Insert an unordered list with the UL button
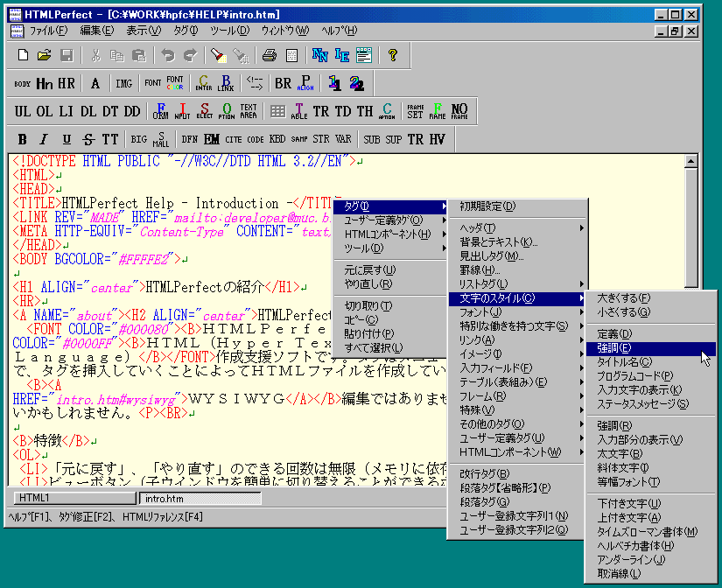Viewport: 722px width, 588px height. point(23,111)
